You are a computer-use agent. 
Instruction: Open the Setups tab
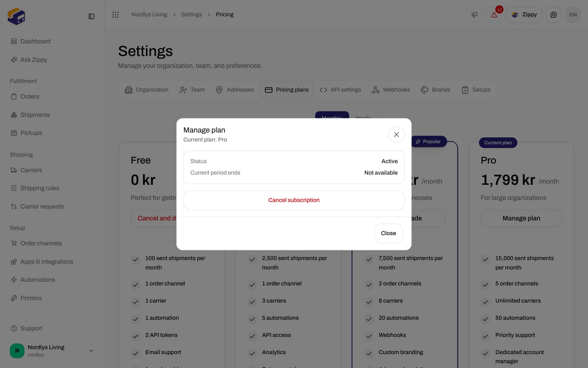[476, 90]
